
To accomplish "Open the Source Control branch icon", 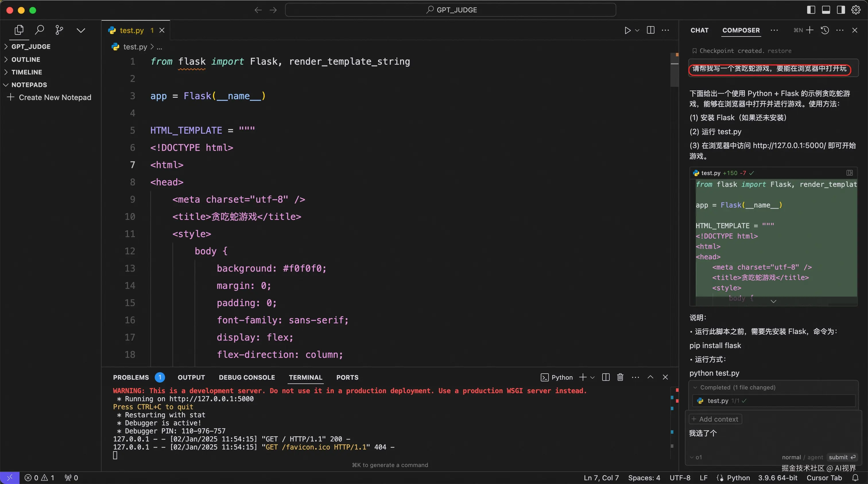I will coord(59,30).
